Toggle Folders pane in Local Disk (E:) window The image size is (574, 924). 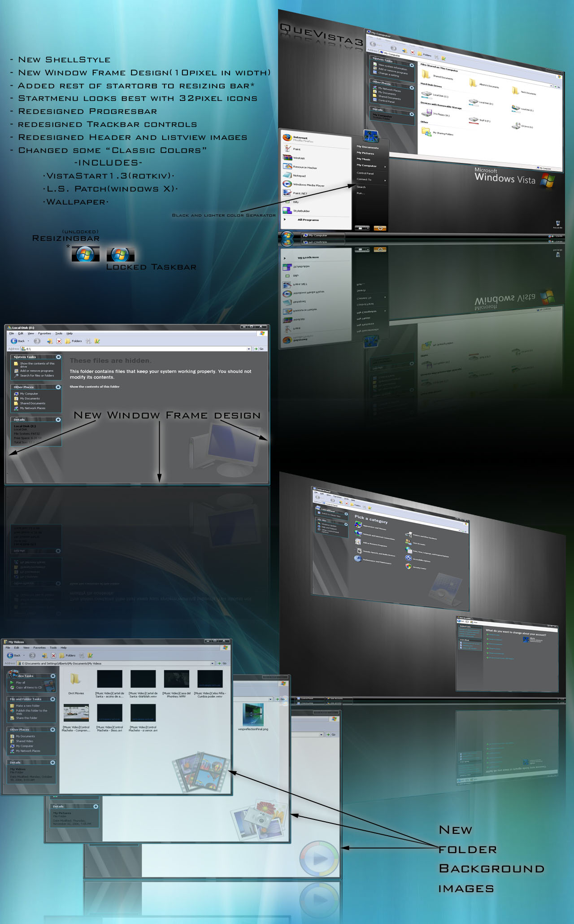point(74,341)
